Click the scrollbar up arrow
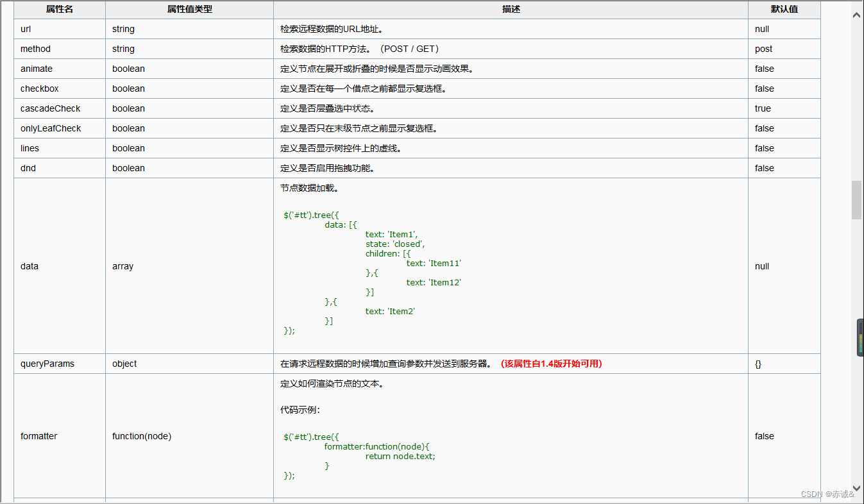Viewport: 864px width, 504px height. coord(856,15)
